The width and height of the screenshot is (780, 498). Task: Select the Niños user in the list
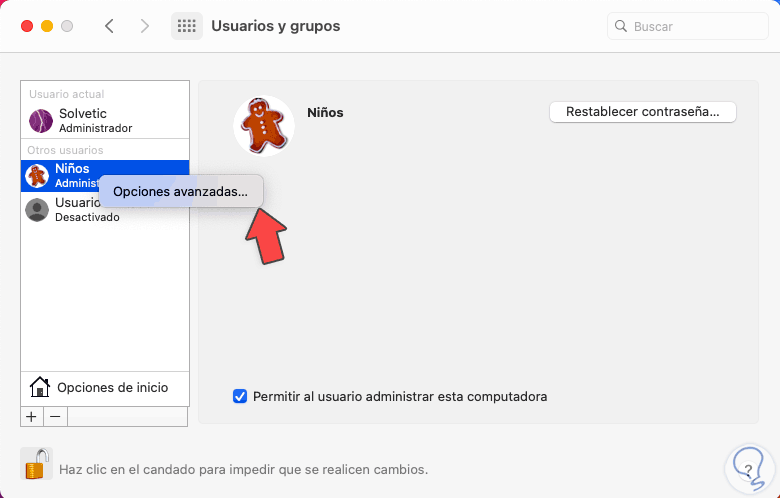72,169
